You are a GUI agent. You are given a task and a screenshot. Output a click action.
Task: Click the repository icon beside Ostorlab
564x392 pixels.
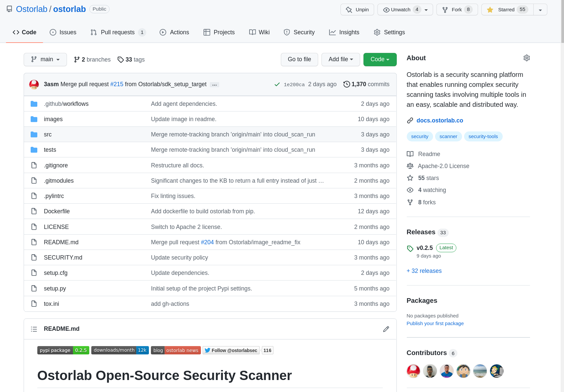tap(9, 9)
